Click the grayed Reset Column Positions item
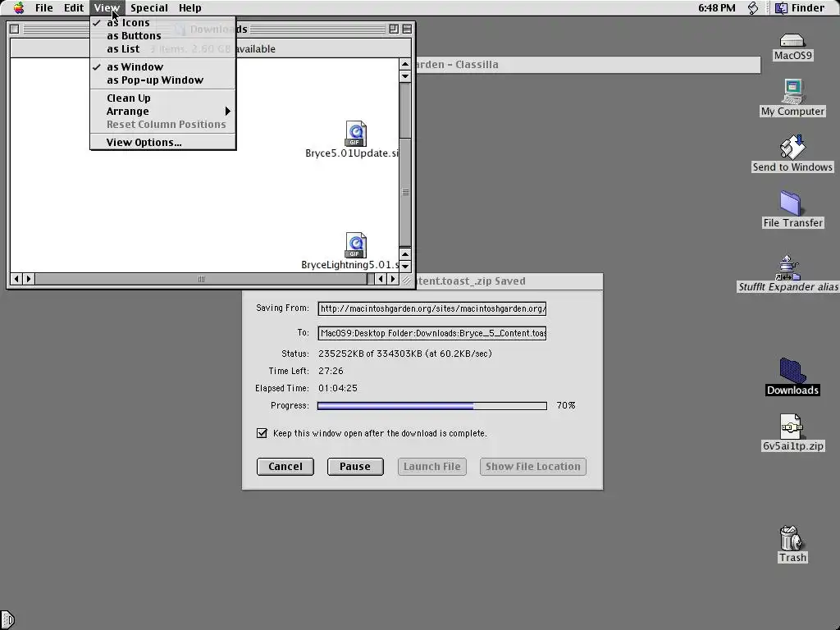Screen dimensions: 840x630 click(x=163, y=125)
